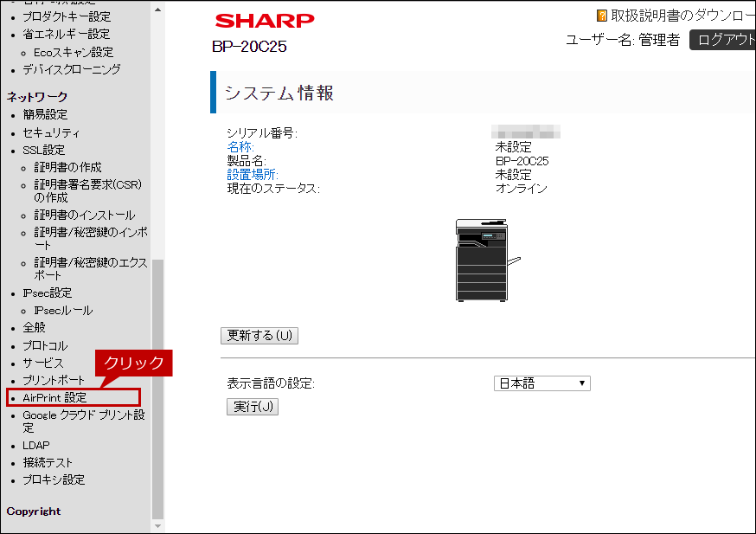Open セキュリティ network menu item
756x534 pixels.
point(51,132)
